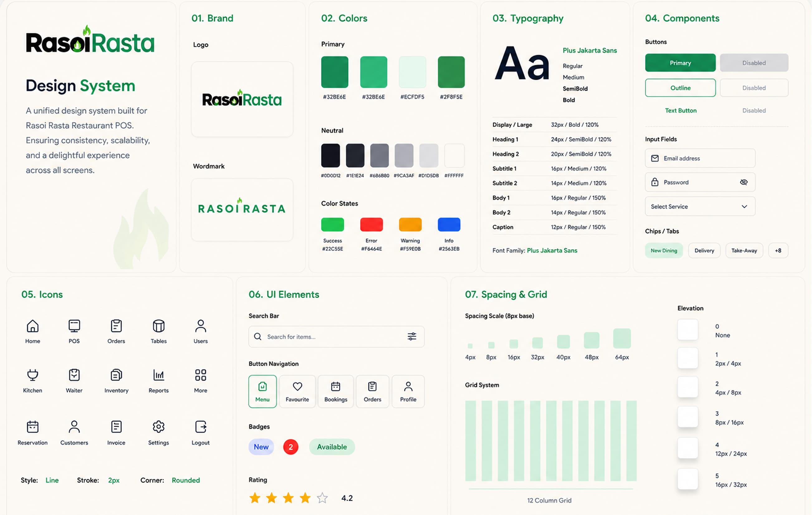
Task: Select the Success #22C55E swatch
Action: 333,225
